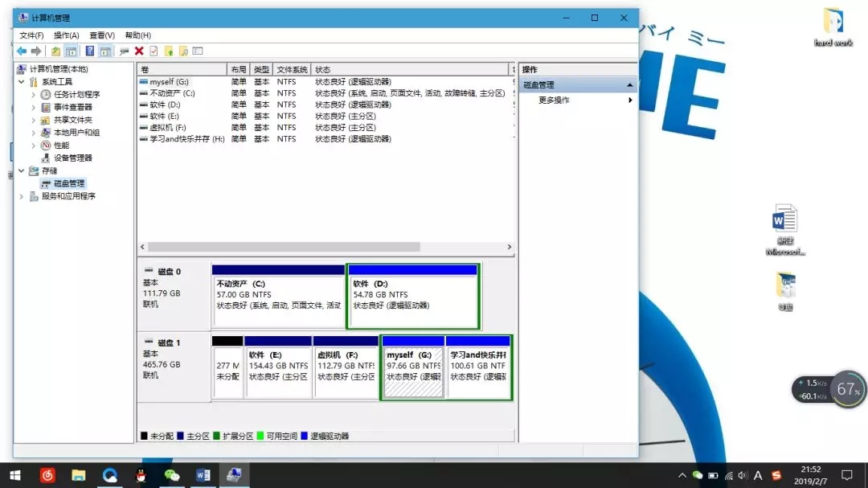Select 任务计划程序 label in the tree

pos(76,94)
